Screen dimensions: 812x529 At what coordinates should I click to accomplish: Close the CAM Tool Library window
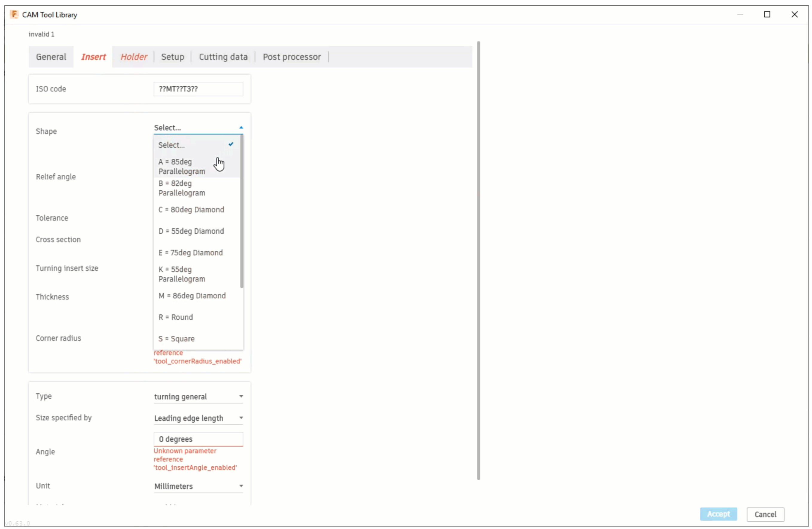point(794,14)
